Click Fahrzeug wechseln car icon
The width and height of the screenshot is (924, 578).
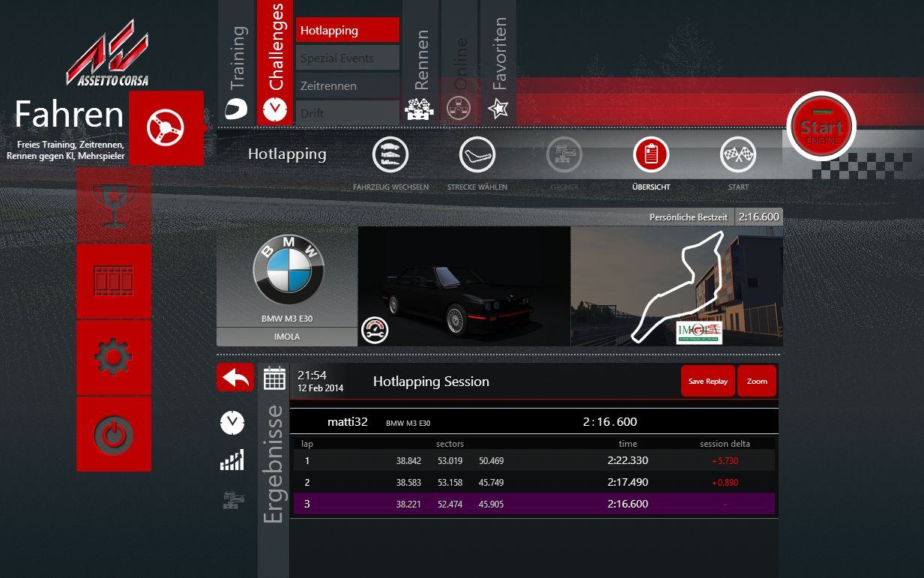(x=390, y=154)
